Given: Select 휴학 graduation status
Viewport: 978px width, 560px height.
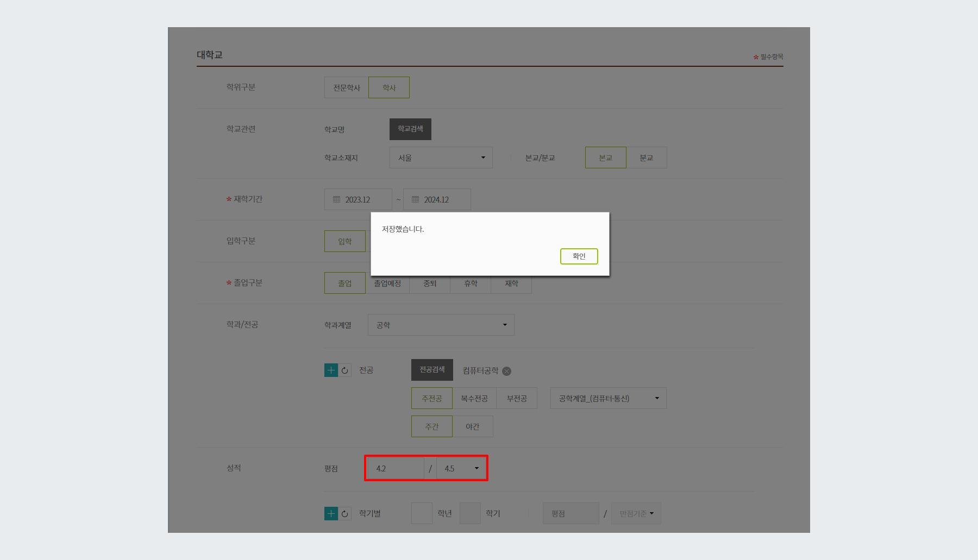Looking at the screenshot, I should pos(471,284).
